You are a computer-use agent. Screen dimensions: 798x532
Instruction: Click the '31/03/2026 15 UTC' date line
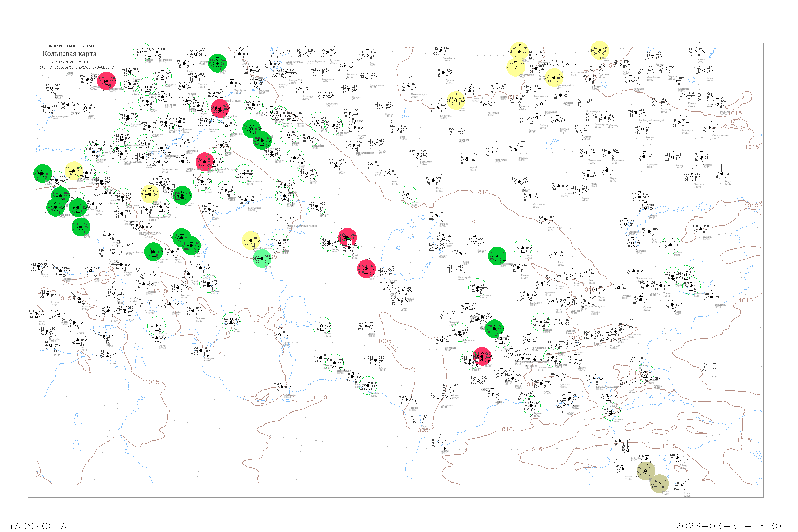coord(70,62)
